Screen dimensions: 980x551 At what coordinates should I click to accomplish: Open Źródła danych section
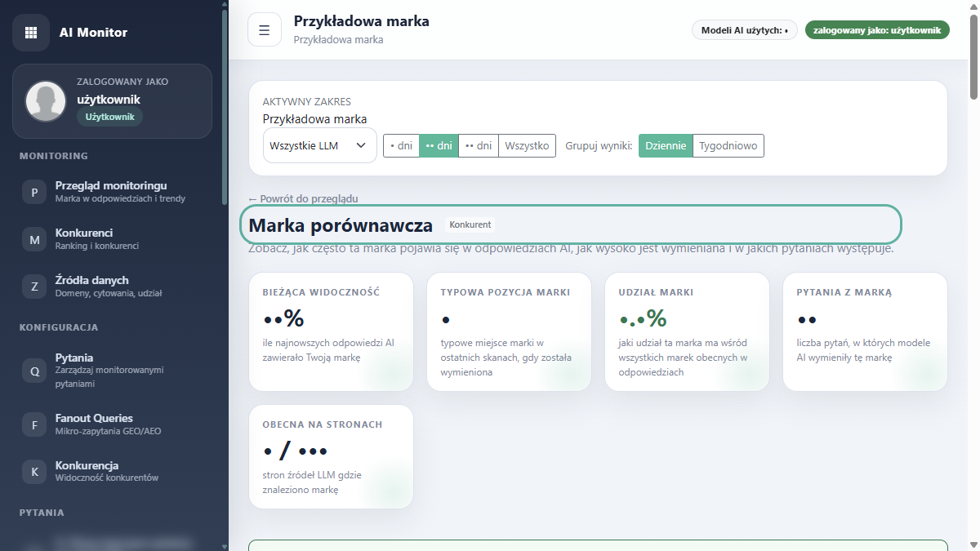pos(114,286)
